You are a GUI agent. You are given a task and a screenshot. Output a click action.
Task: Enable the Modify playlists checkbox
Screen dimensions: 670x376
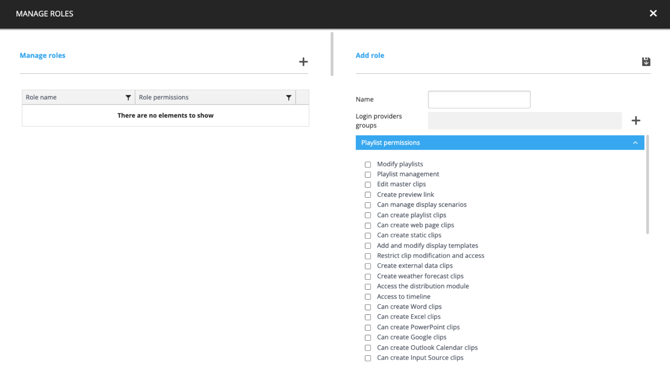click(367, 164)
